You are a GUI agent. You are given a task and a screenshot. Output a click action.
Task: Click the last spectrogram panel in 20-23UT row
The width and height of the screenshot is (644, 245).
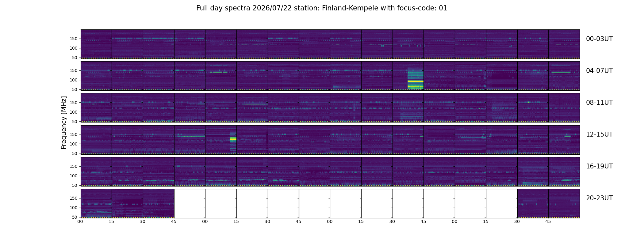pyautogui.click(x=564, y=203)
